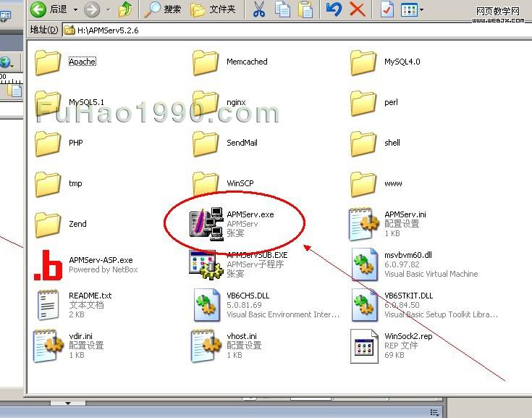Open the Views icon in the toolbar
The image size is (532, 418).
(409, 9)
